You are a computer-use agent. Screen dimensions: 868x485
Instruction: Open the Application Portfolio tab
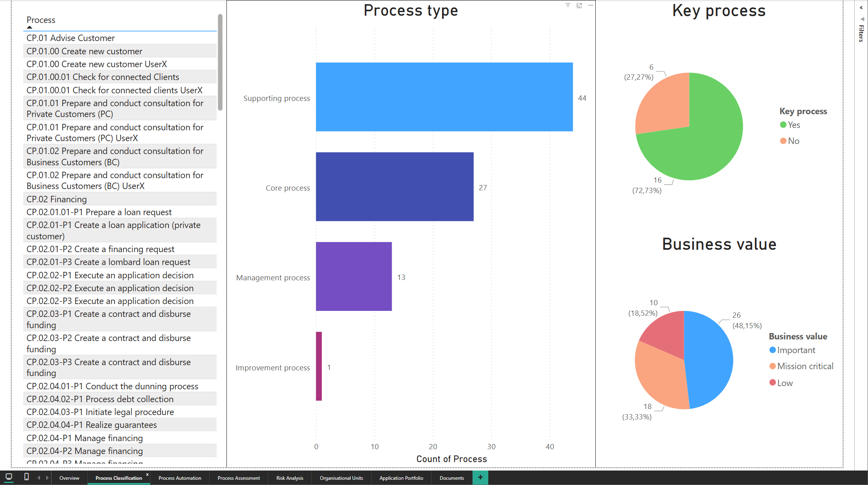(401, 478)
